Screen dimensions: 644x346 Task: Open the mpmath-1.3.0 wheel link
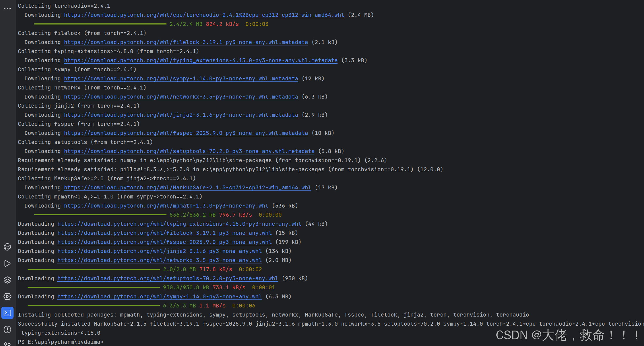click(x=166, y=206)
